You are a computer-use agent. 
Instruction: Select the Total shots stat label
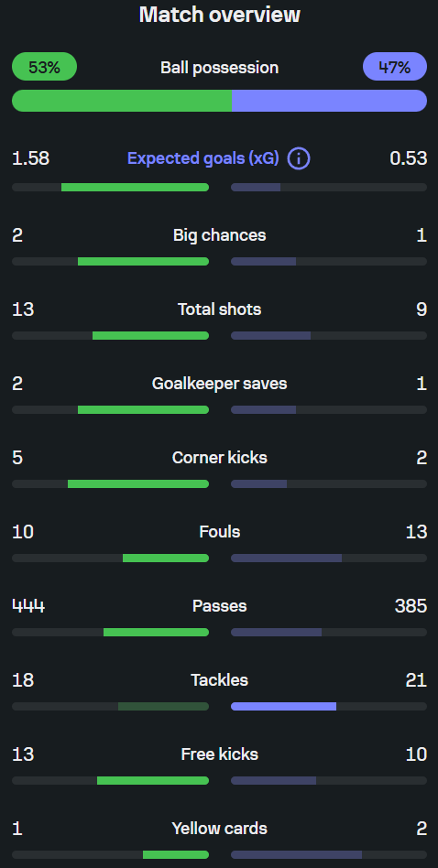coord(219,309)
